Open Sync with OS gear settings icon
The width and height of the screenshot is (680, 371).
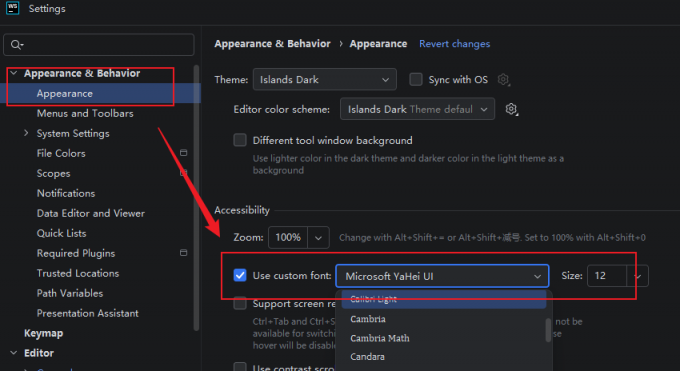tap(503, 79)
